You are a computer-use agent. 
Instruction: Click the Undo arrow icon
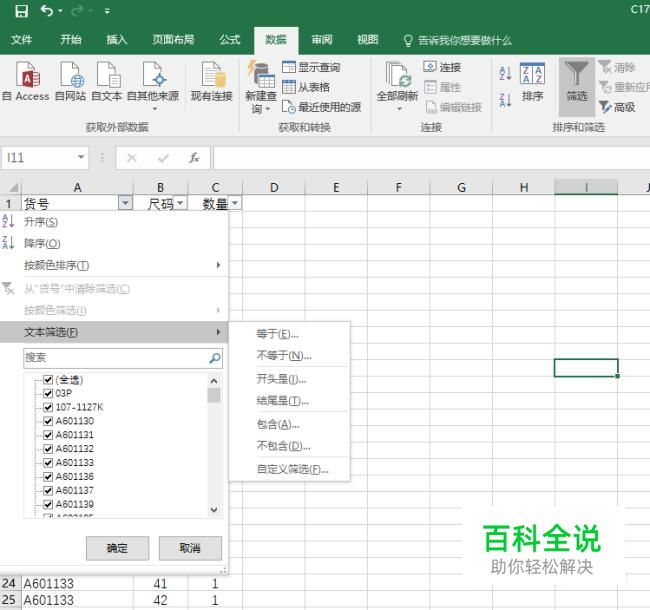click(47, 10)
